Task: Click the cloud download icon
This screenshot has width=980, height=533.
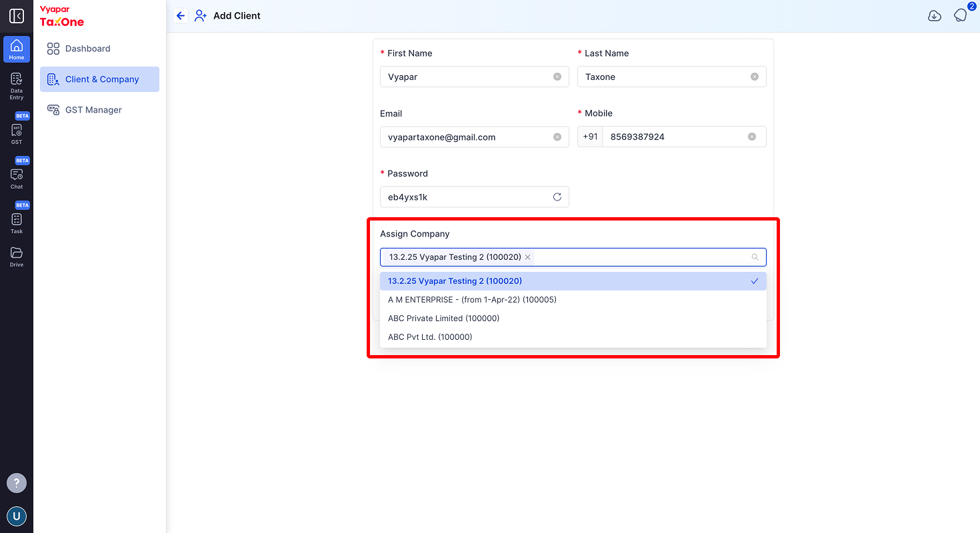Action: (935, 16)
